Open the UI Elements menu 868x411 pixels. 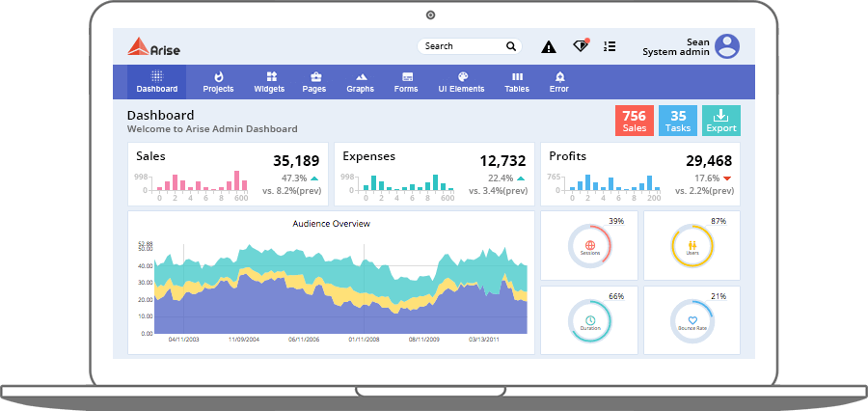tap(461, 82)
